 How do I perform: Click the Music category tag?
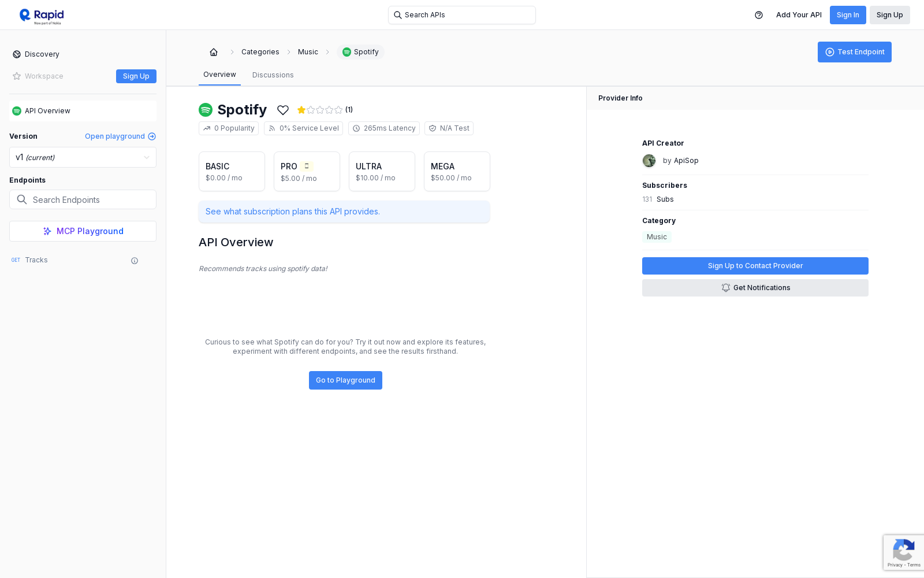(x=657, y=237)
